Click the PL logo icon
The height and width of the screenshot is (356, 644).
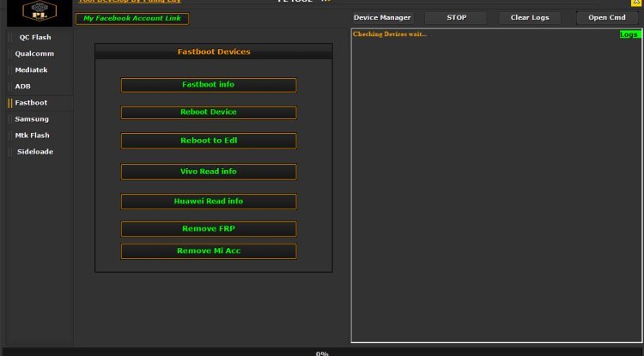[39, 11]
